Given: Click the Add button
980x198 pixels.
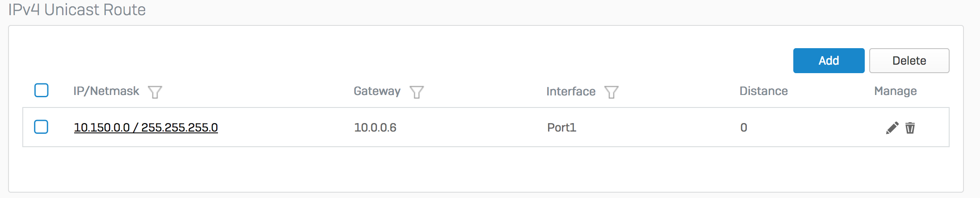Looking at the screenshot, I should tap(829, 61).
